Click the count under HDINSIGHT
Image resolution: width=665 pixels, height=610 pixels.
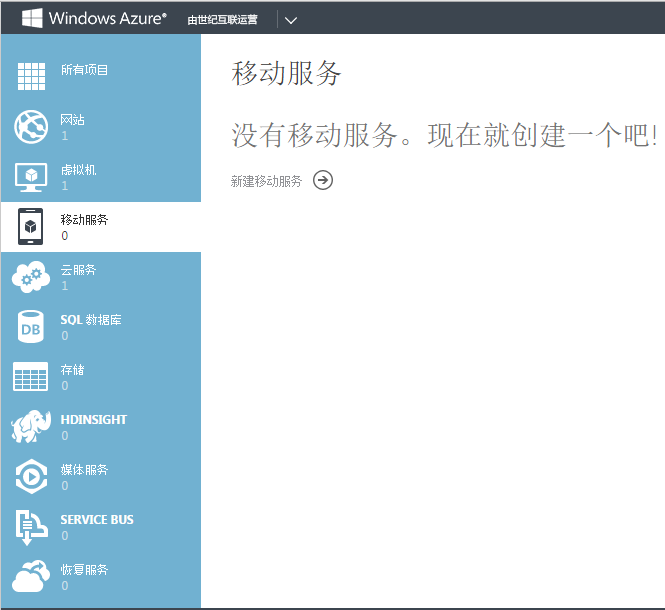click(x=64, y=436)
